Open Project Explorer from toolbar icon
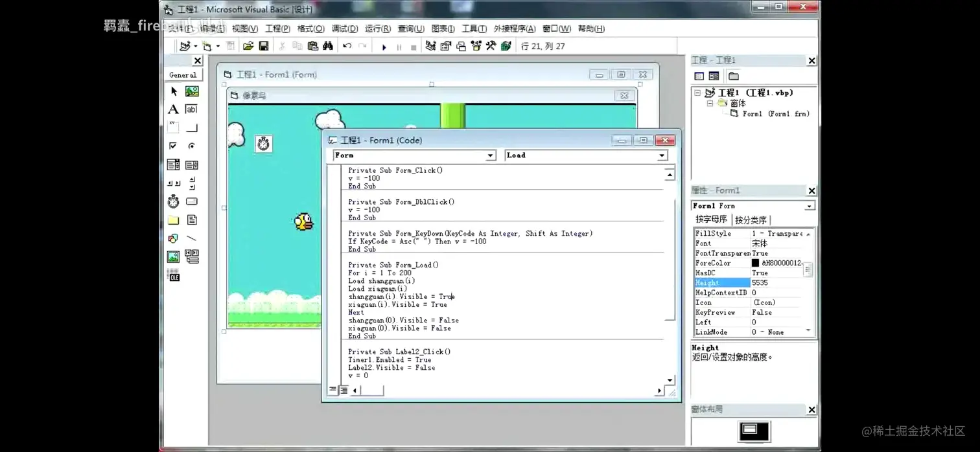This screenshot has width=980, height=452. pyautogui.click(x=430, y=46)
